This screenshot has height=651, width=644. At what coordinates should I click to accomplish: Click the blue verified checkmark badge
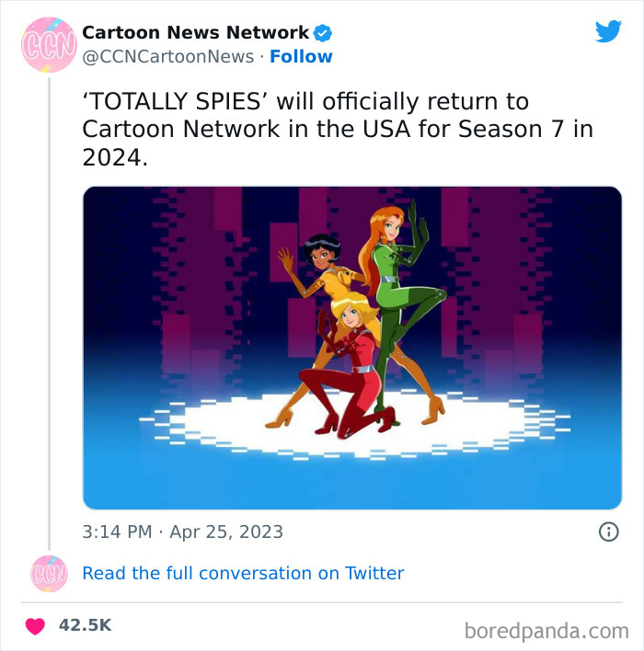point(322,33)
